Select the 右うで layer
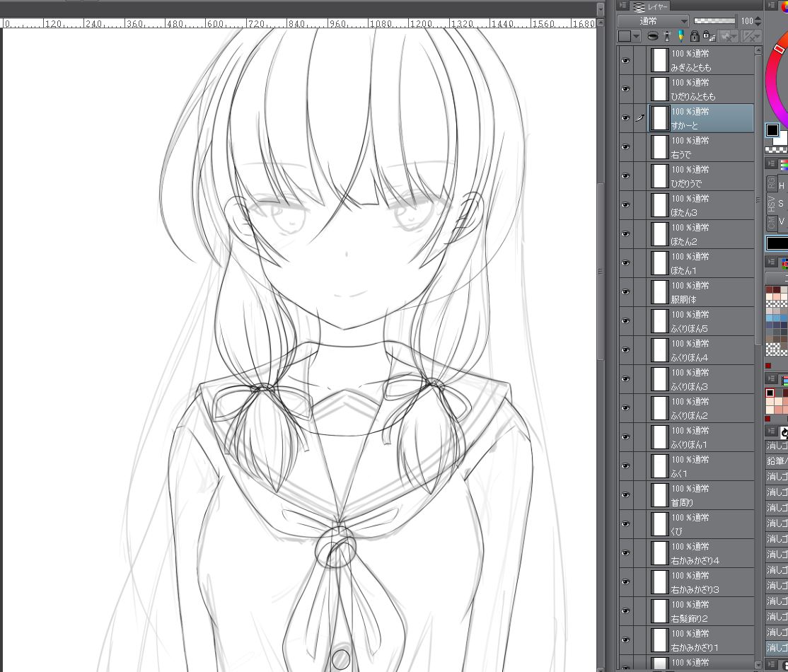The image size is (788, 672). click(x=701, y=147)
